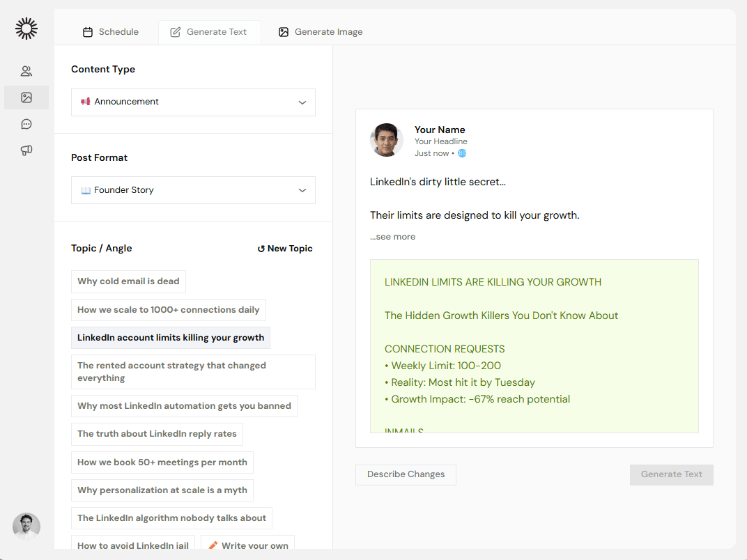Click 'The Hidden Growth Killers You Don't Know About'
The image size is (747, 560).
[501, 316]
